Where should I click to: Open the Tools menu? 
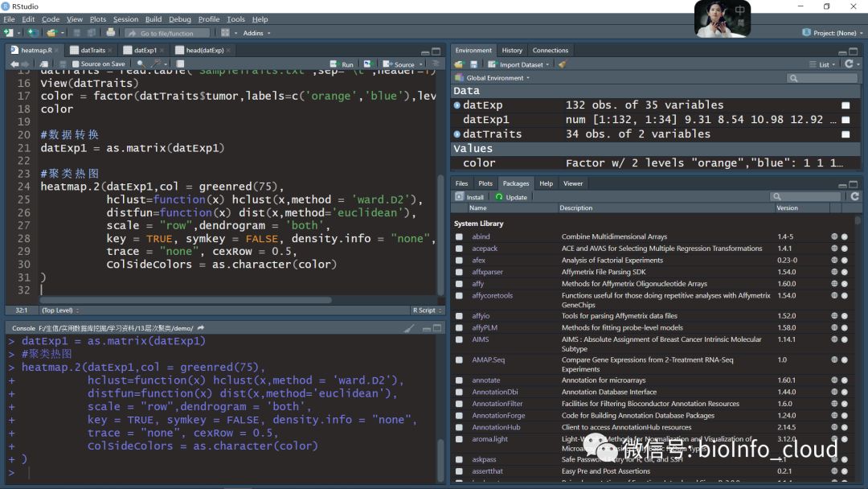coord(235,19)
